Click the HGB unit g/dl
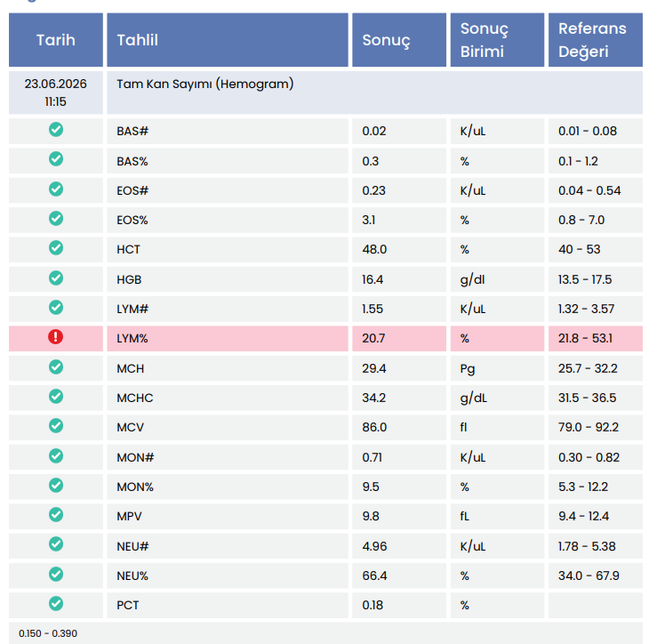Viewport: 665px width, 644px height. [x=472, y=279]
